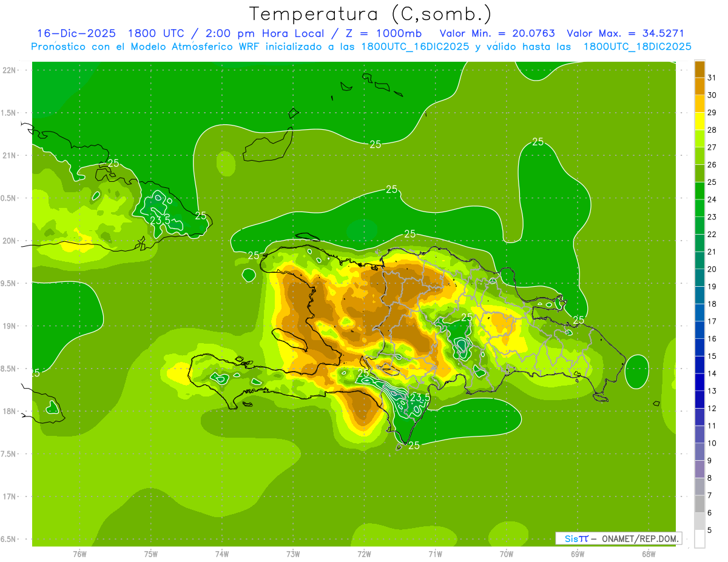Click the "21N" latitude label
The width and height of the screenshot is (728, 562).
click(10, 155)
